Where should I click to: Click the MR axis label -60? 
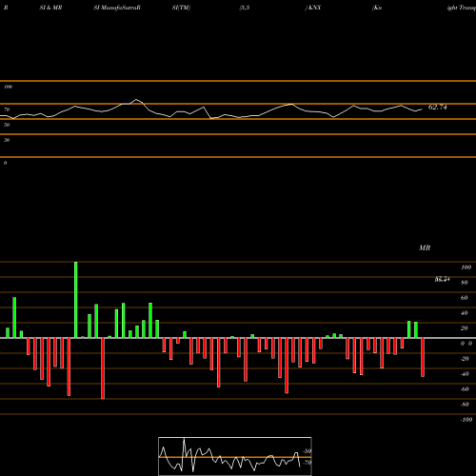[465, 389]
